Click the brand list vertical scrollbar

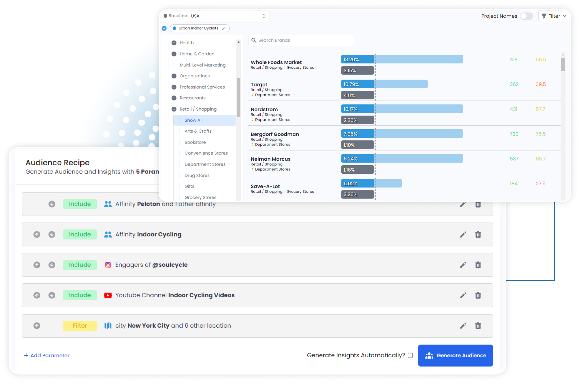(x=563, y=64)
